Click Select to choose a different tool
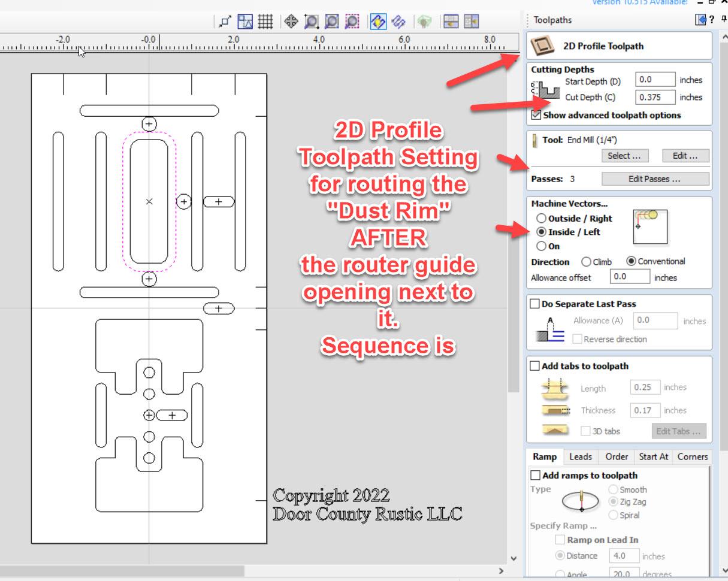This screenshot has height=581, width=728. [x=624, y=156]
